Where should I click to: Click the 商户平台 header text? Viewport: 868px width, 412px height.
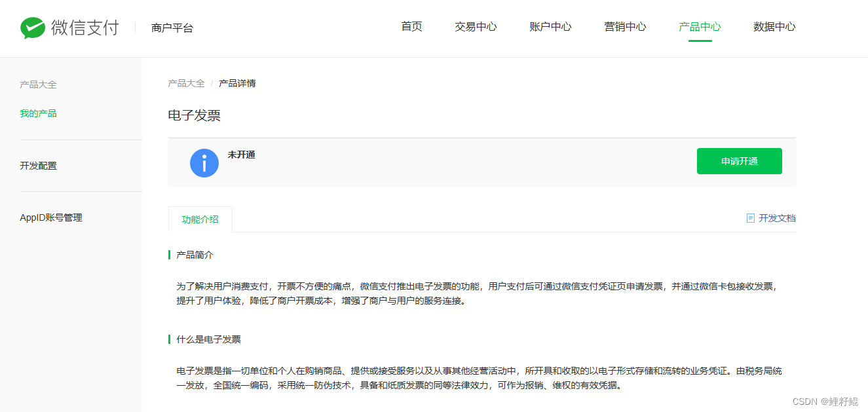[x=172, y=28]
